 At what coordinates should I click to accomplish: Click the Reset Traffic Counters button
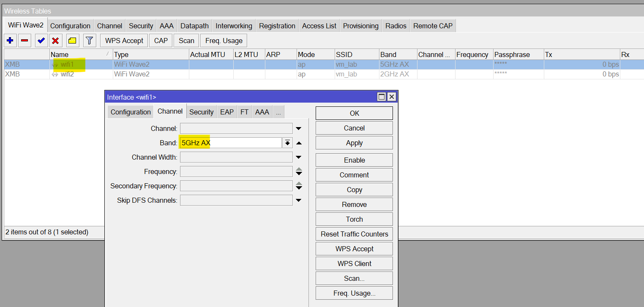(x=354, y=234)
